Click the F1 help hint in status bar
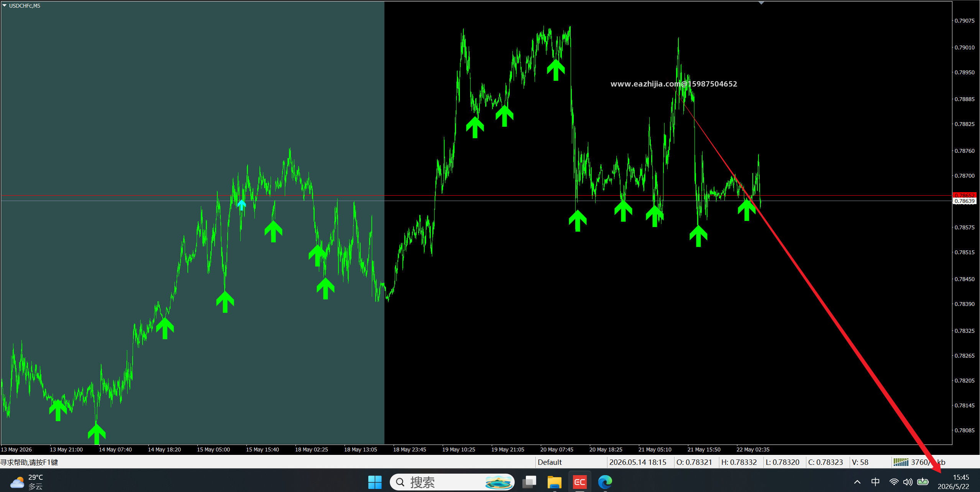 (x=29, y=462)
